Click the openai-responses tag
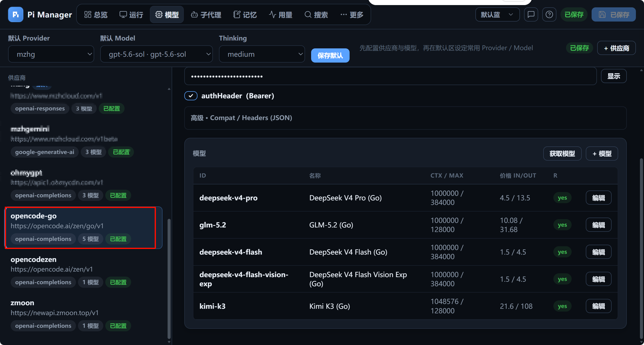This screenshot has width=644, height=345. pos(40,109)
